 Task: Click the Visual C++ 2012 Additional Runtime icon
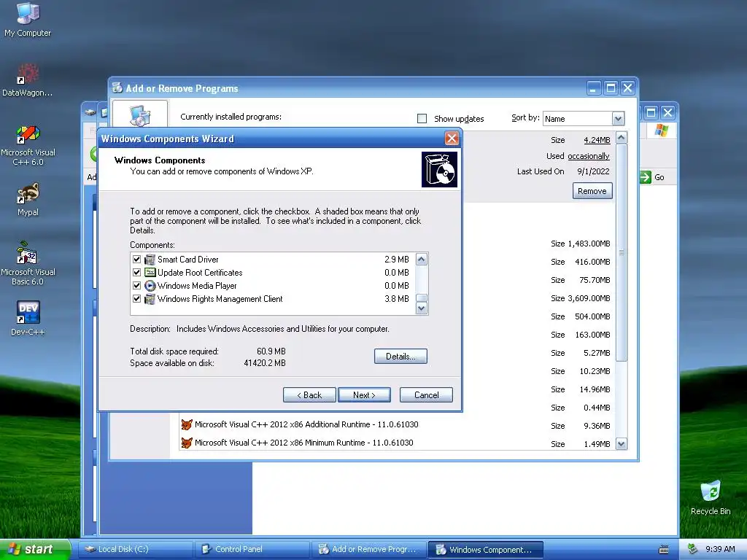pos(187,424)
